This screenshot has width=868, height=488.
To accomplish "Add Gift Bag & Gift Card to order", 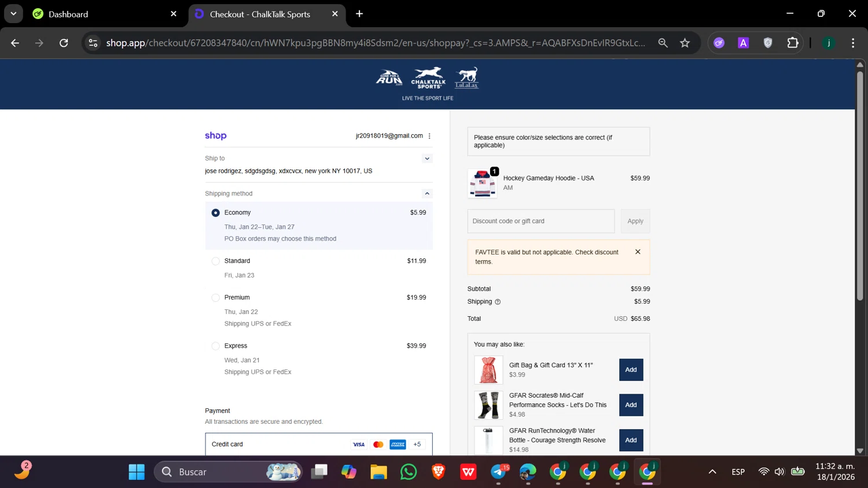I will (x=631, y=370).
